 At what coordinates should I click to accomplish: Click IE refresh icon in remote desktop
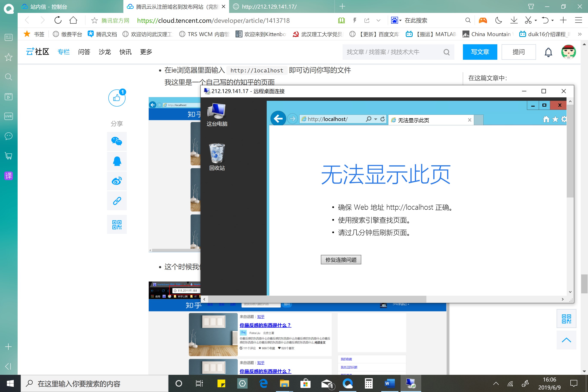tap(383, 119)
